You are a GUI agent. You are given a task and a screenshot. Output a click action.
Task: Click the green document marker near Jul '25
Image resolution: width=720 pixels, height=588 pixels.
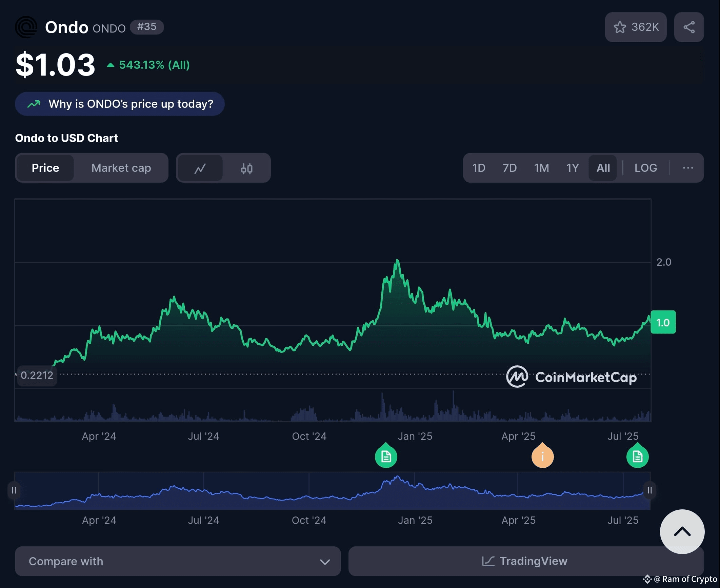click(x=637, y=456)
